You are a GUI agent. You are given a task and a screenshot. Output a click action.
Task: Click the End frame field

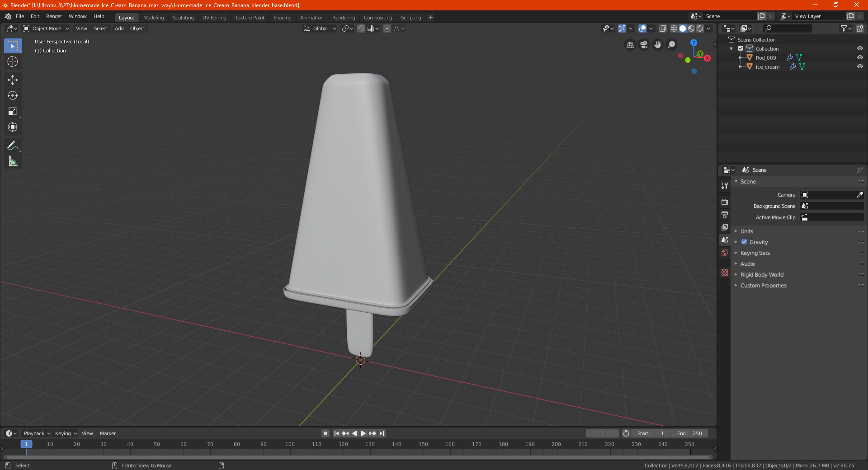689,433
